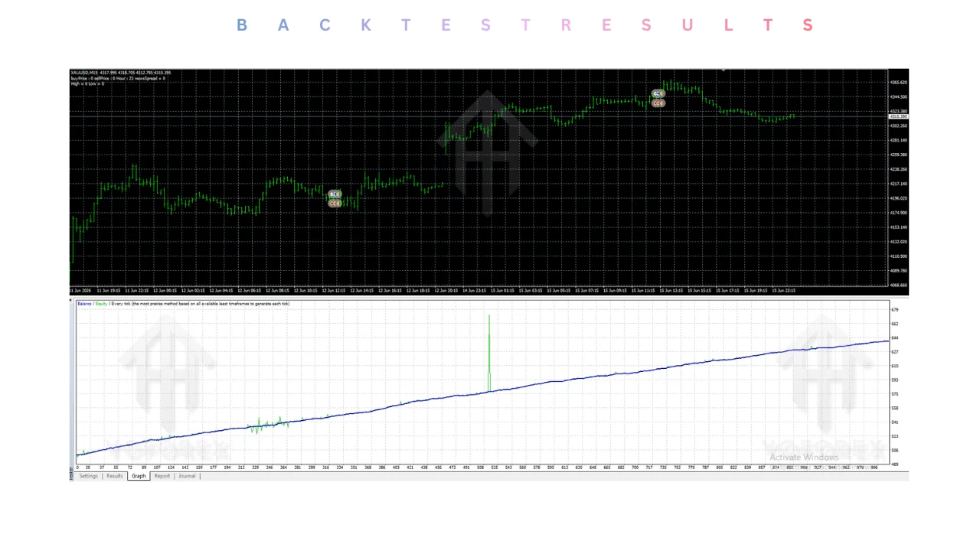
Task: Switch to the Journal tab
Action: pos(188,476)
